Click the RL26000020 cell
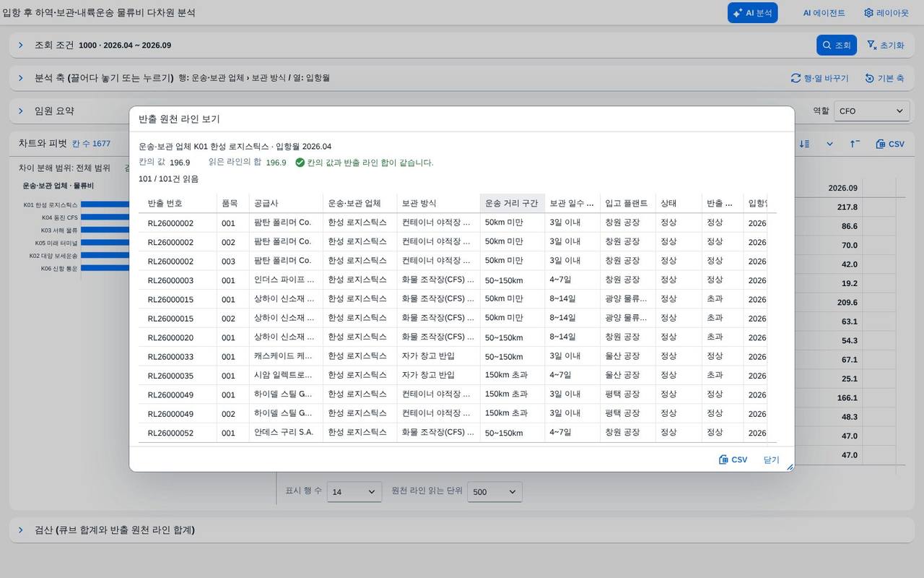 (x=178, y=337)
